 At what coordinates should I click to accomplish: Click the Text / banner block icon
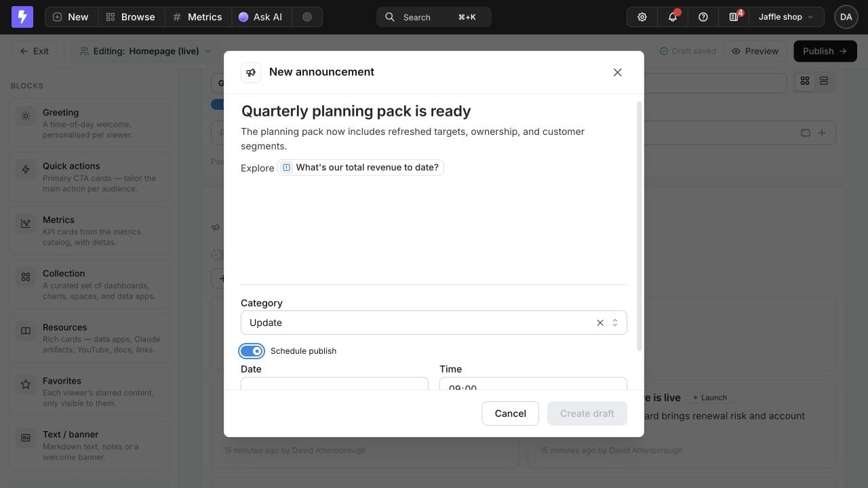pyautogui.click(x=26, y=438)
